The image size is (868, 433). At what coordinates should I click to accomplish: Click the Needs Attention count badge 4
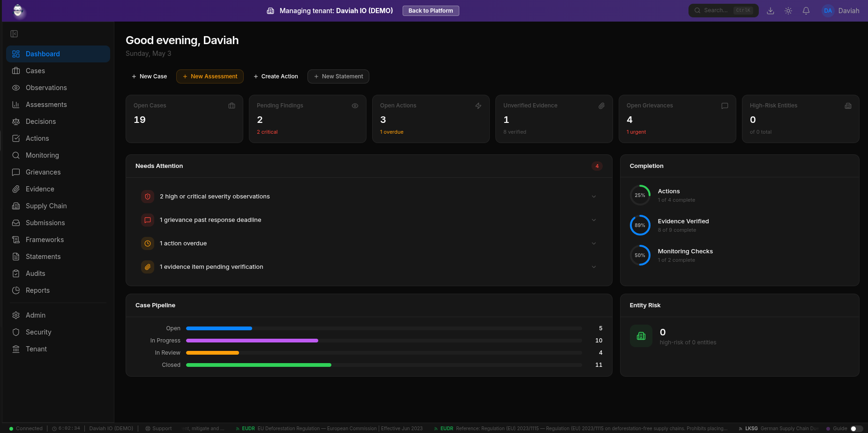(x=597, y=166)
